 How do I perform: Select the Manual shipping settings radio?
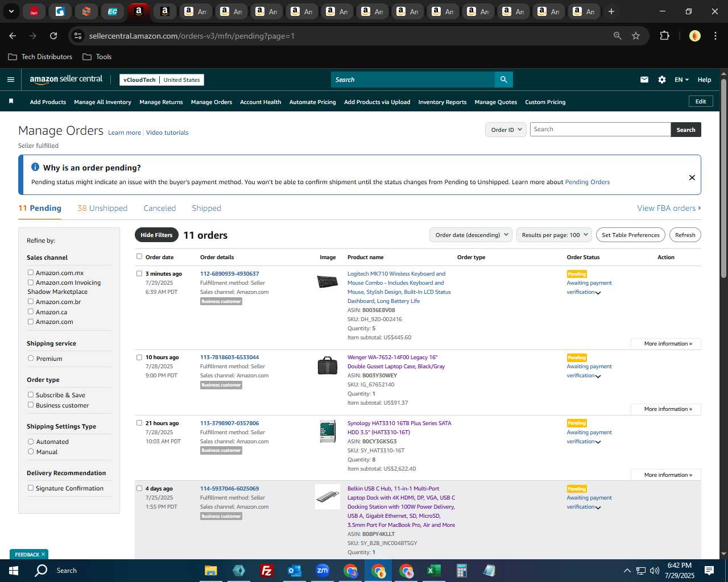[31, 452]
